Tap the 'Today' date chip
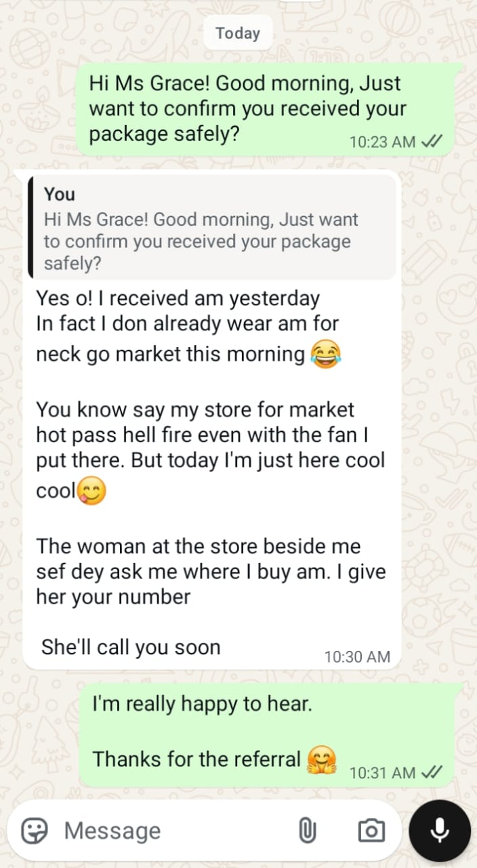The width and height of the screenshot is (477, 868). [x=238, y=33]
